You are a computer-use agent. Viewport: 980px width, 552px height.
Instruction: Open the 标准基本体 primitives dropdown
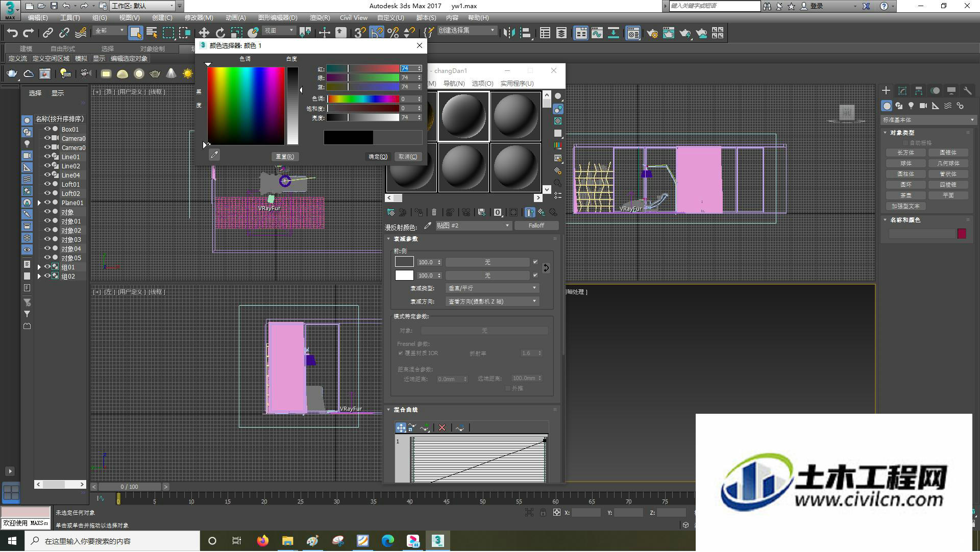(928, 120)
